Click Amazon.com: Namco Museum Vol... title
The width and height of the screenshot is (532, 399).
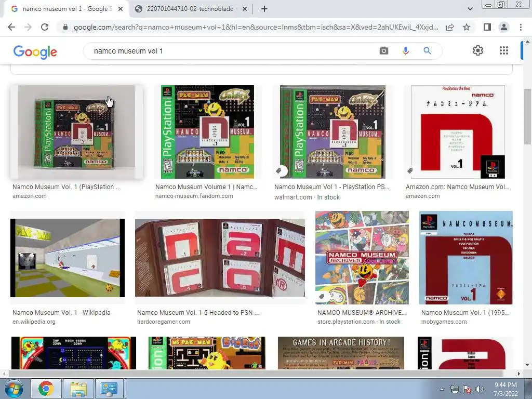457,187
